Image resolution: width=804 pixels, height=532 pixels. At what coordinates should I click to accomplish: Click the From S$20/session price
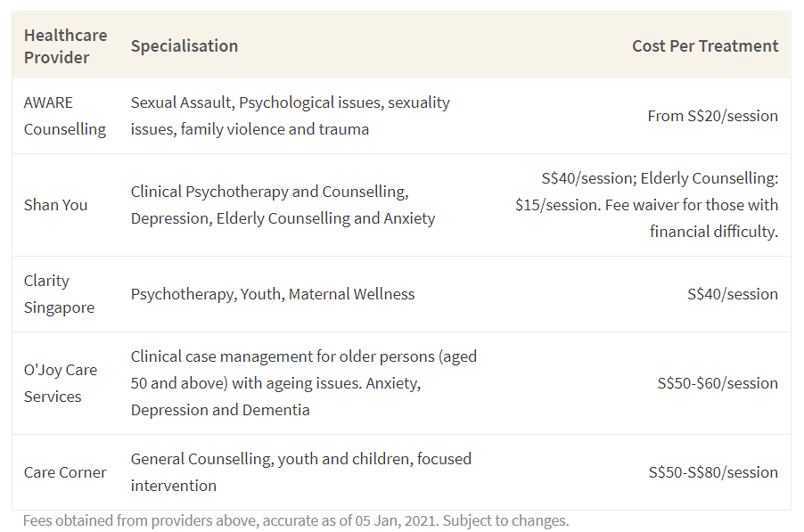tap(712, 116)
